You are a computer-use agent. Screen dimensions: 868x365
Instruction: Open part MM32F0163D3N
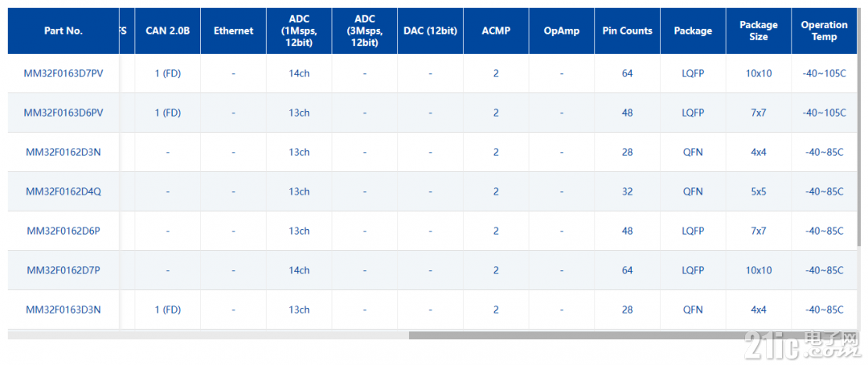point(63,309)
